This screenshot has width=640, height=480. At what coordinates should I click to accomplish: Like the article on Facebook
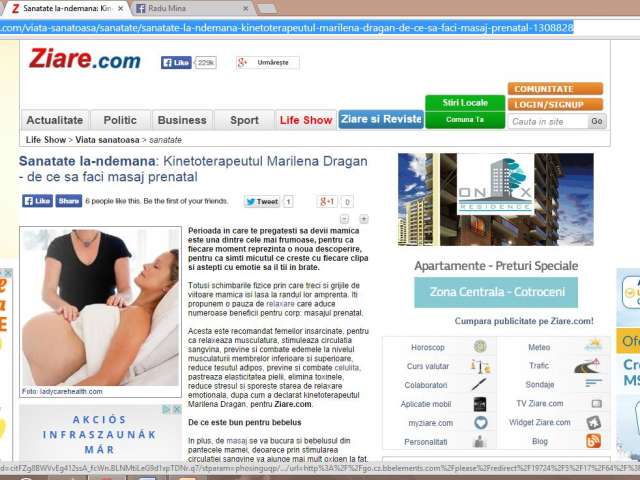[x=38, y=201]
